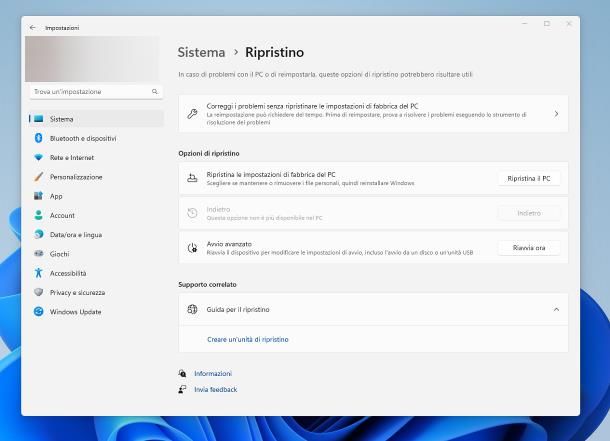Click the search magnifier icon

click(155, 92)
